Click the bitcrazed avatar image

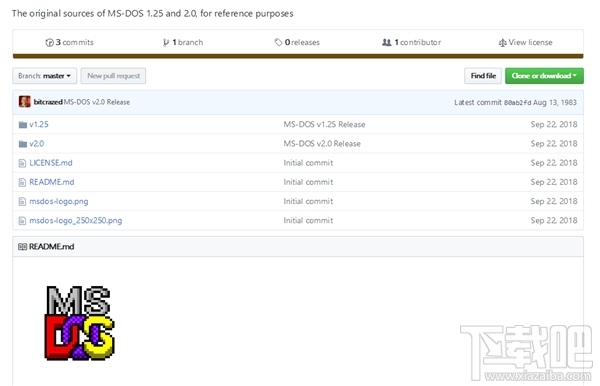click(x=24, y=102)
